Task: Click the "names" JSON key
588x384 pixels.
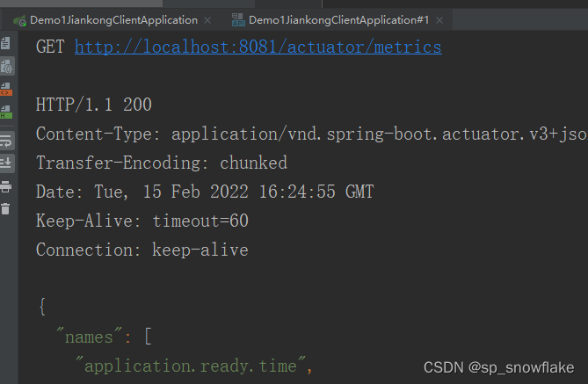Action: click(89, 337)
